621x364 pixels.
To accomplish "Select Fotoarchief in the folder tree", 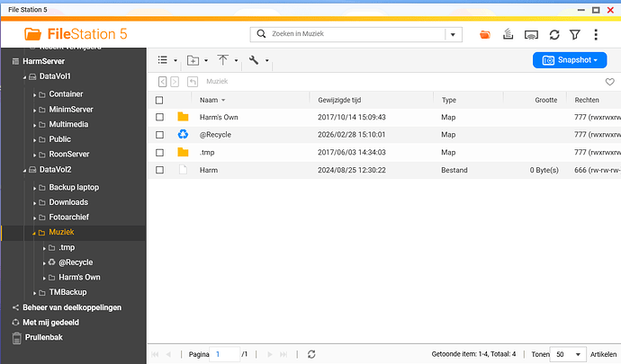I will tap(69, 218).
